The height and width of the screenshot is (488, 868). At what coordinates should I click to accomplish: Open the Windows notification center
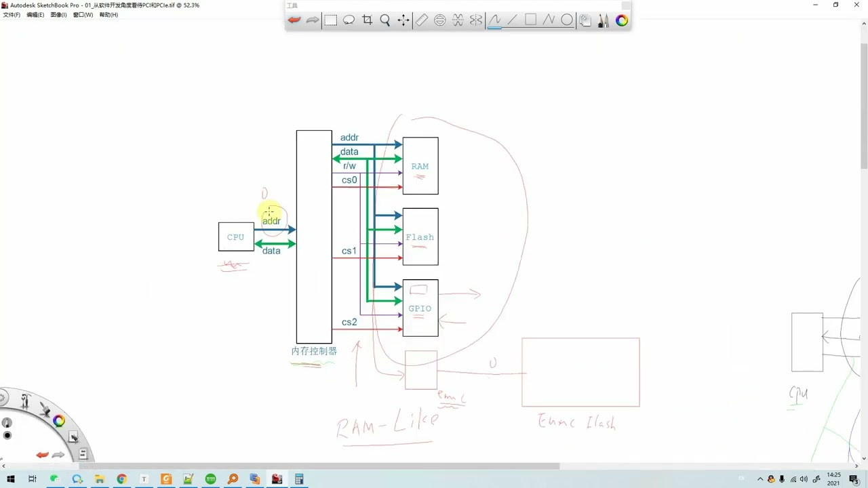click(x=854, y=479)
